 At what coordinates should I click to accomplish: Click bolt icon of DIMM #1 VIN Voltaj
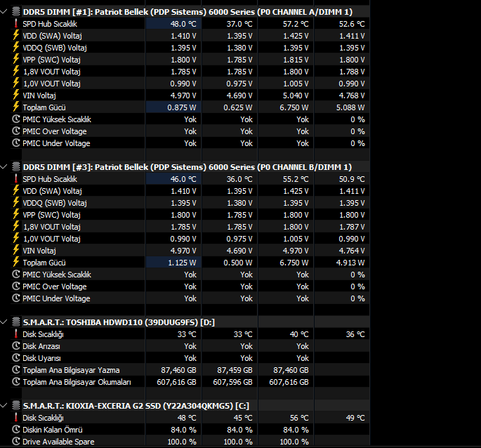pos(16,95)
